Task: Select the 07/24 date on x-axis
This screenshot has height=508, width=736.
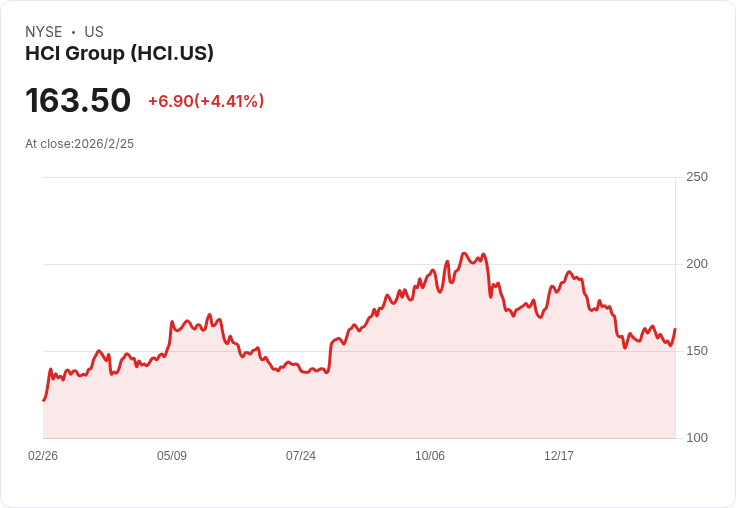Action: 301,455
